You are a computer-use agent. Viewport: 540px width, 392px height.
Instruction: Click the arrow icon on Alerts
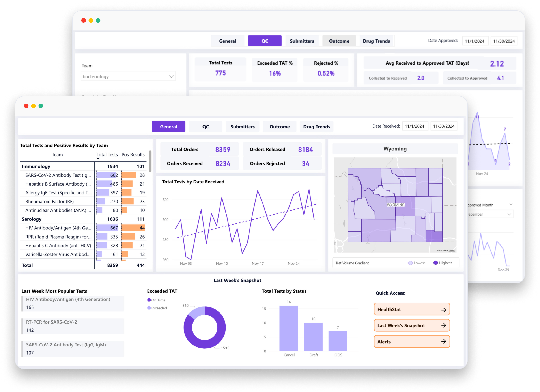pos(443,342)
